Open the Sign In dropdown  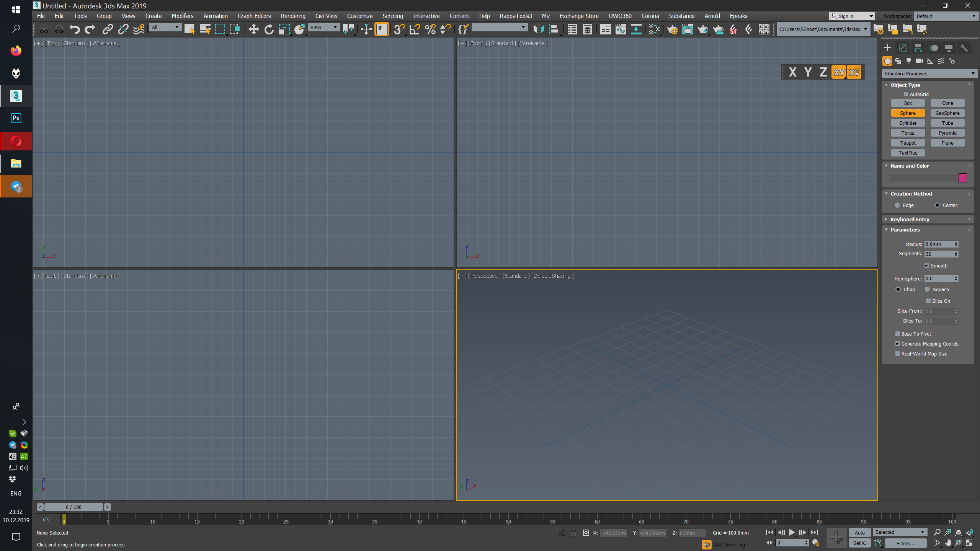coord(852,16)
